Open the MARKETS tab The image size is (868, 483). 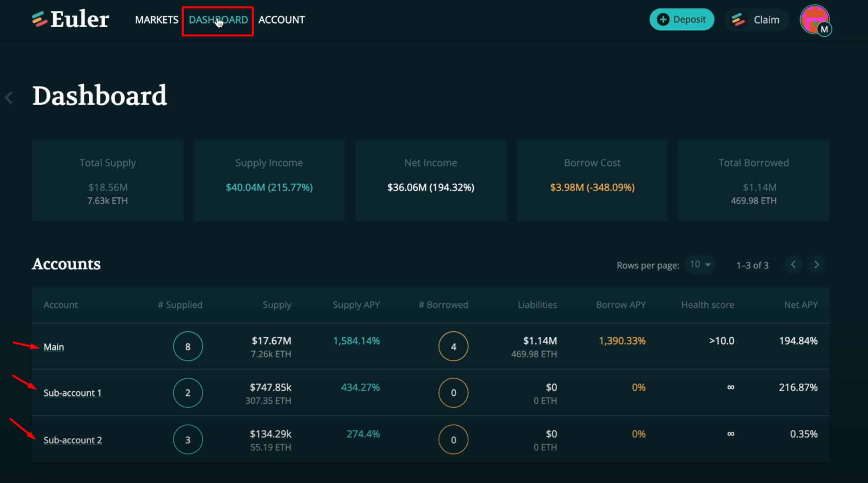point(157,20)
